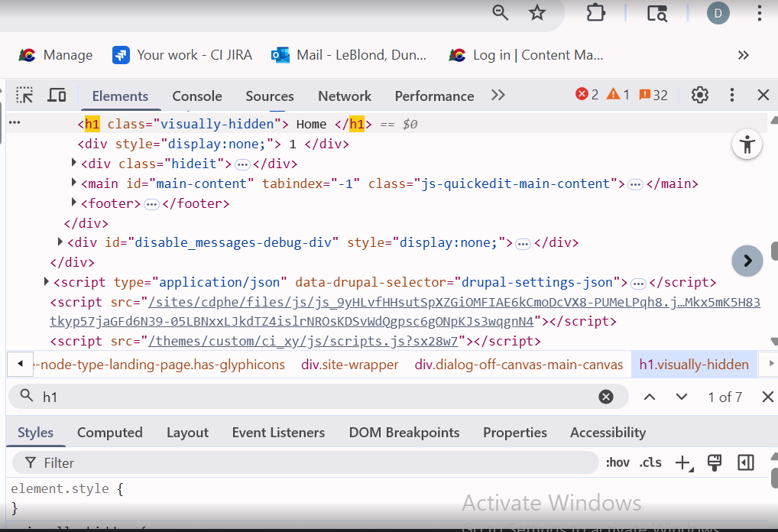Select the div style display:none row with value 1
Viewport: 778px width, 532px height.
pyautogui.click(x=213, y=144)
